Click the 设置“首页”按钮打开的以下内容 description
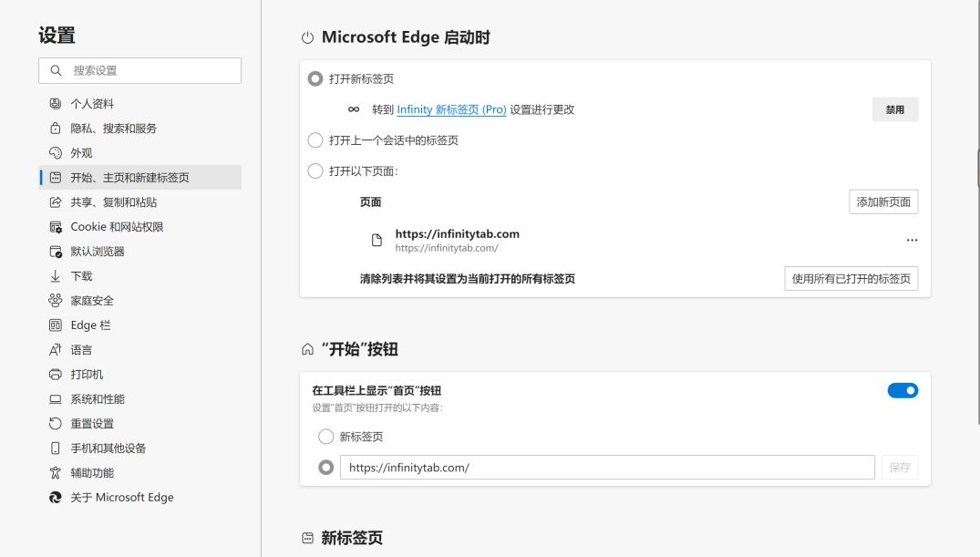 377,407
